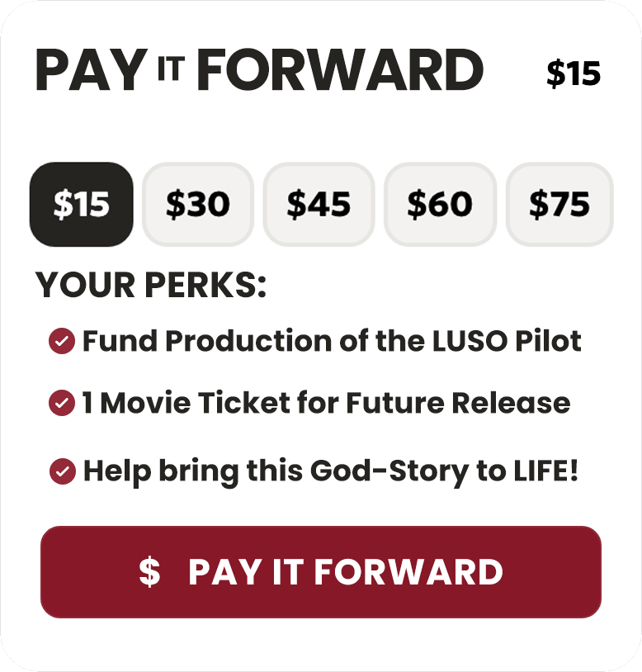The height and width of the screenshot is (672, 642).
Task: Click checkmark icon beside Movie Ticket perk
Action: pos(62,403)
